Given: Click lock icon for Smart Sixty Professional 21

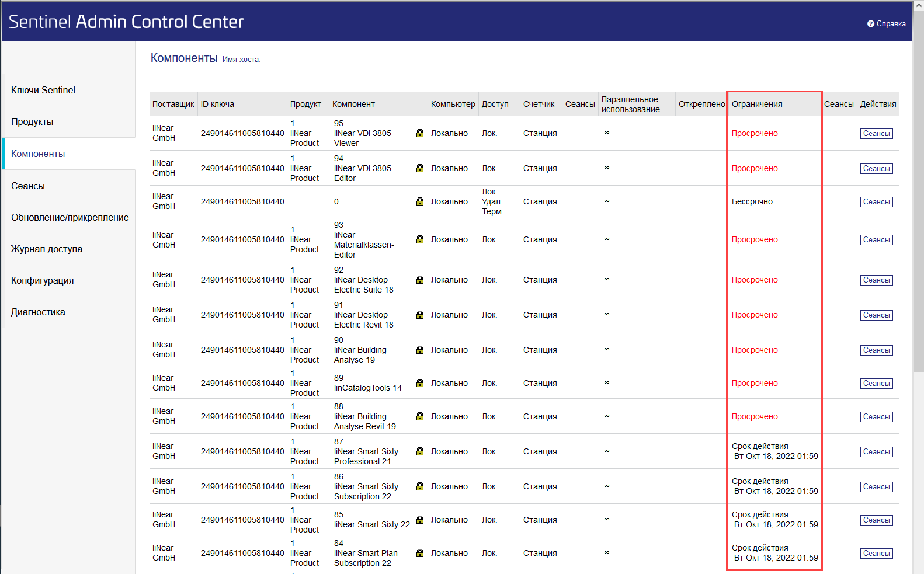Looking at the screenshot, I should pyautogui.click(x=420, y=451).
